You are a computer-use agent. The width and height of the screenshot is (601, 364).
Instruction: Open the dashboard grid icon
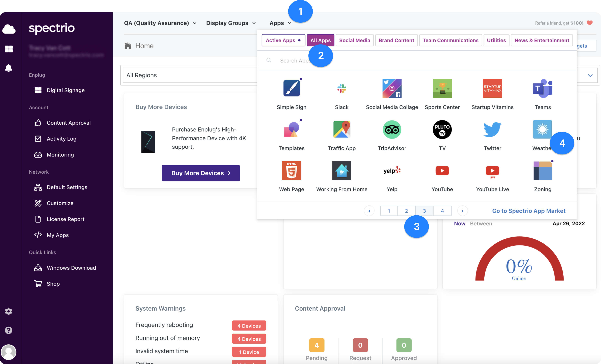click(9, 49)
